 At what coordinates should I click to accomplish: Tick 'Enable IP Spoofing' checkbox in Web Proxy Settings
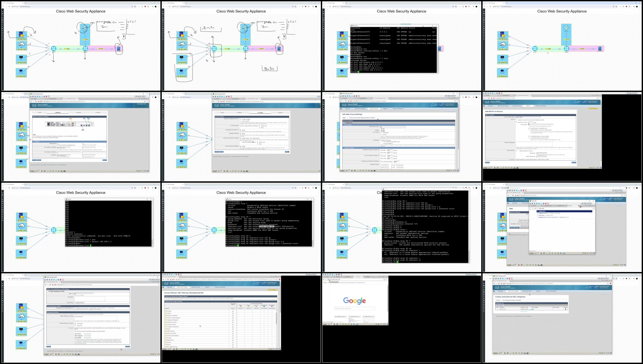[x=381, y=140]
